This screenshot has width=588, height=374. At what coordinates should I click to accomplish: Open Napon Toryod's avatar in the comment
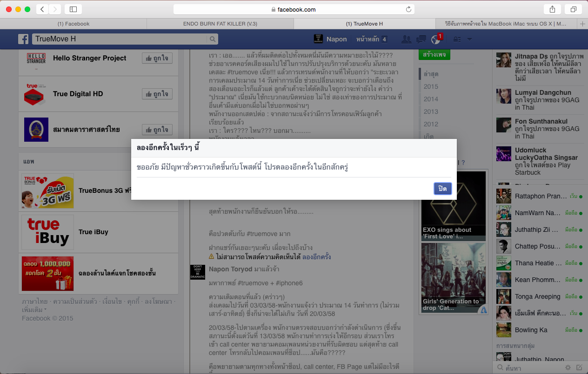pyautogui.click(x=198, y=272)
